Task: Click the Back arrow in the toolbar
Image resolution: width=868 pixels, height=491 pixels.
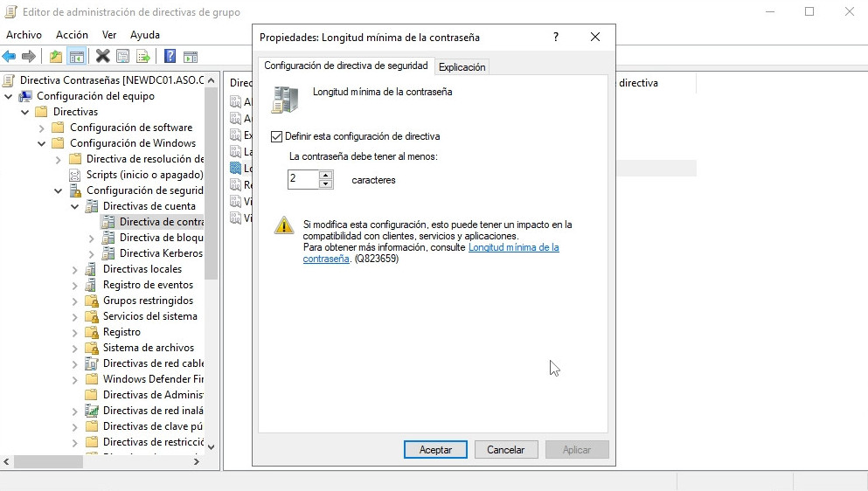Action: [10, 57]
